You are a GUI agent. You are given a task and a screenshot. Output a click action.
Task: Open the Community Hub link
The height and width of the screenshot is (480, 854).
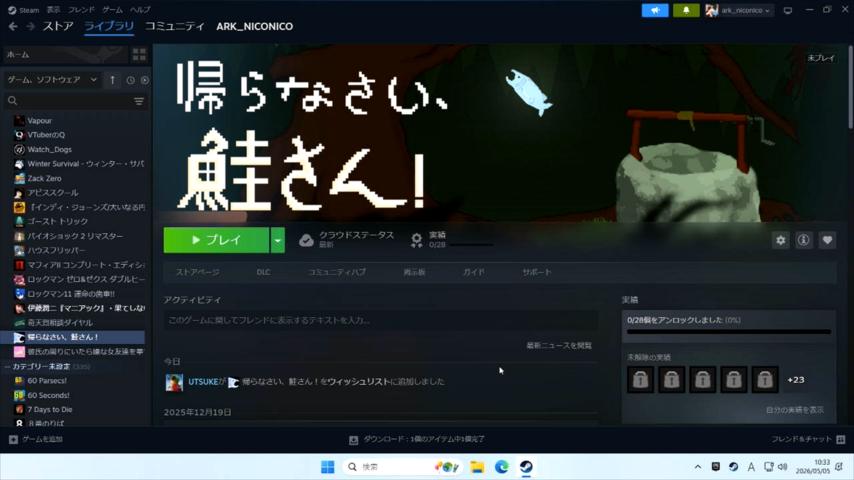(337, 272)
